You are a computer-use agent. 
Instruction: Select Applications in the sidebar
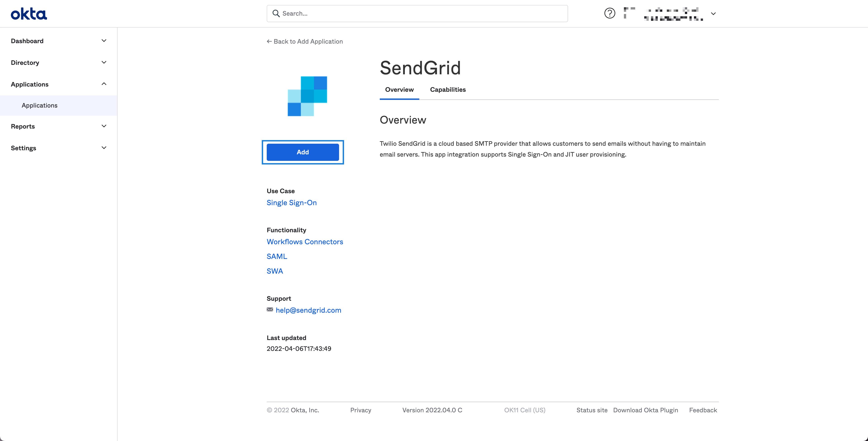[x=39, y=105]
